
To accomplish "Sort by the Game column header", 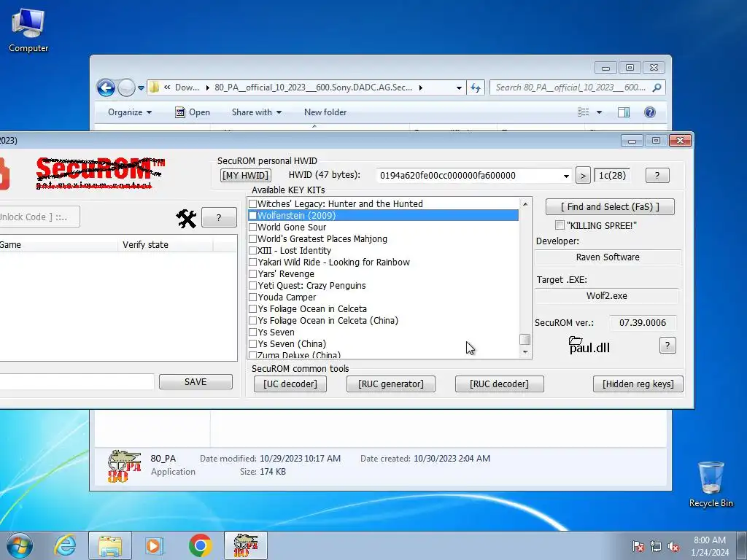I will (x=58, y=245).
